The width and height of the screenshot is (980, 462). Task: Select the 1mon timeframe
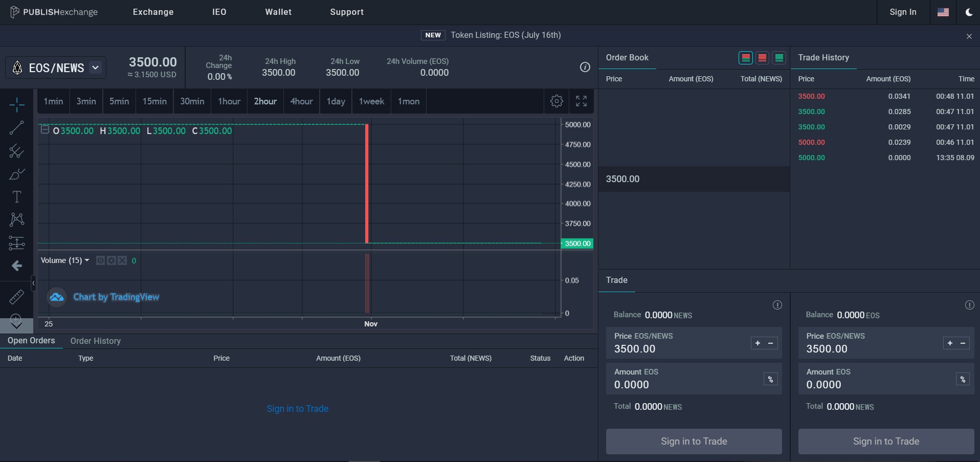point(409,101)
